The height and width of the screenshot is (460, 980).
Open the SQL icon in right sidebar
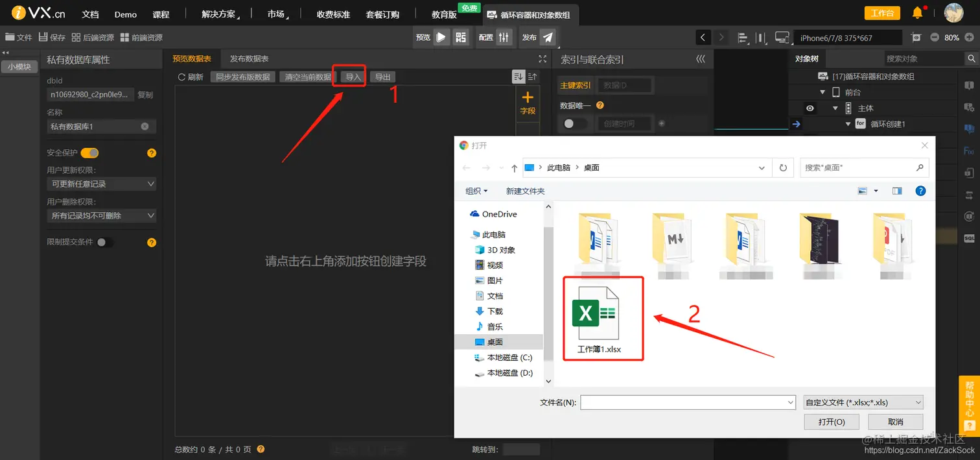pyautogui.click(x=969, y=236)
